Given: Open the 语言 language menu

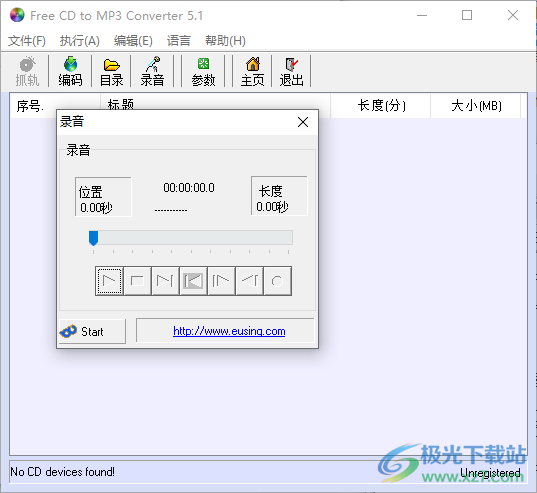Looking at the screenshot, I should point(179,41).
